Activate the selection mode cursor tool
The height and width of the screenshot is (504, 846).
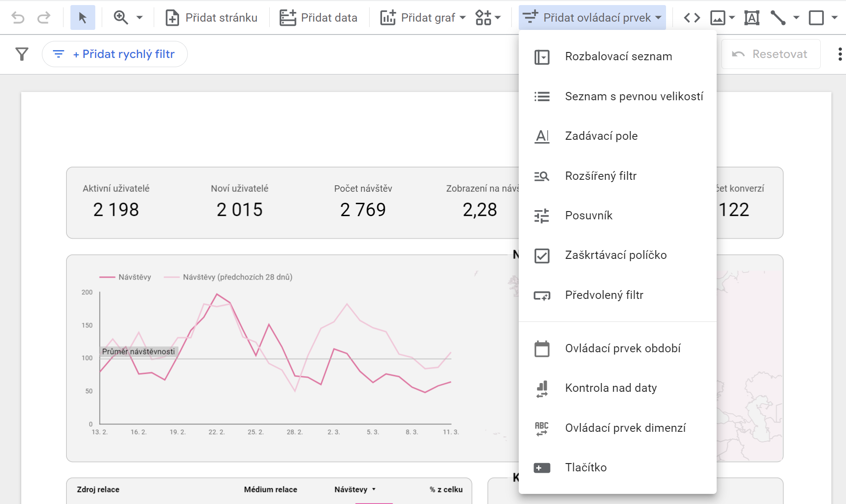click(x=83, y=18)
